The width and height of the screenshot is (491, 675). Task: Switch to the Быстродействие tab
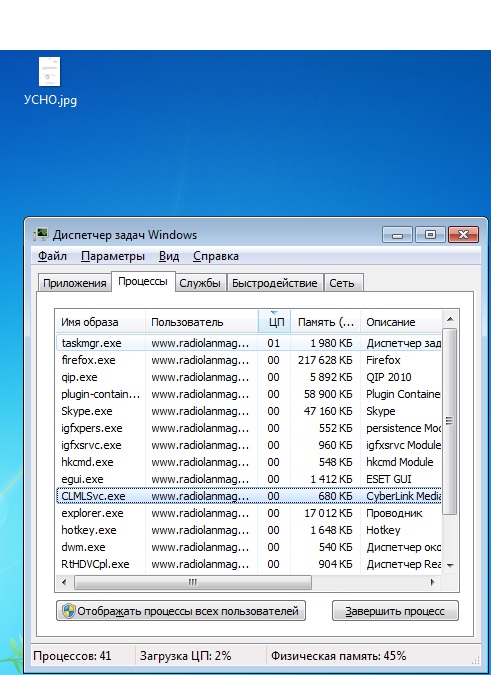tap(275, 283)
